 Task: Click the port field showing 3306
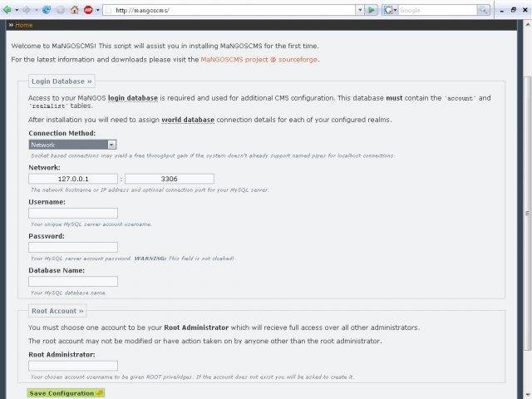coord(170,179)
